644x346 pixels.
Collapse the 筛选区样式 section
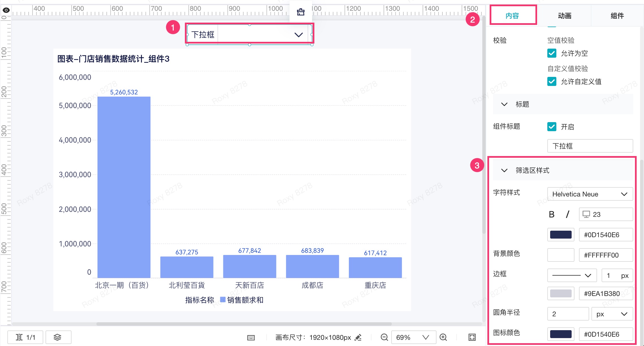pyautogui.click(x=504, y=170)
